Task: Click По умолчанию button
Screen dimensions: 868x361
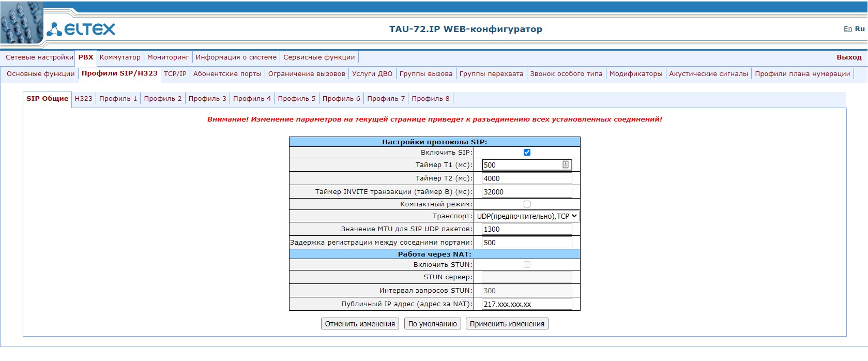Action: click(x=433, y=324)
